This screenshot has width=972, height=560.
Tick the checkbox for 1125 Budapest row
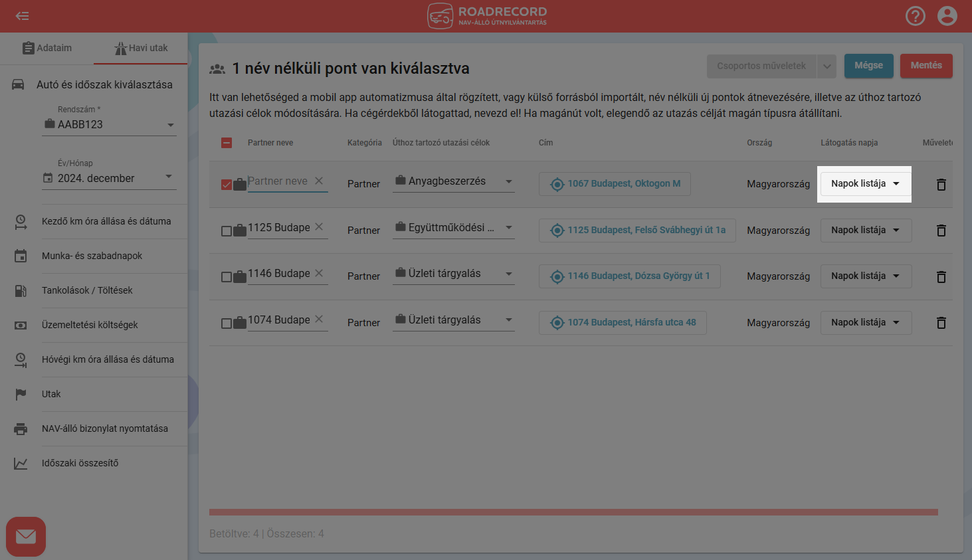coord(227,231)
